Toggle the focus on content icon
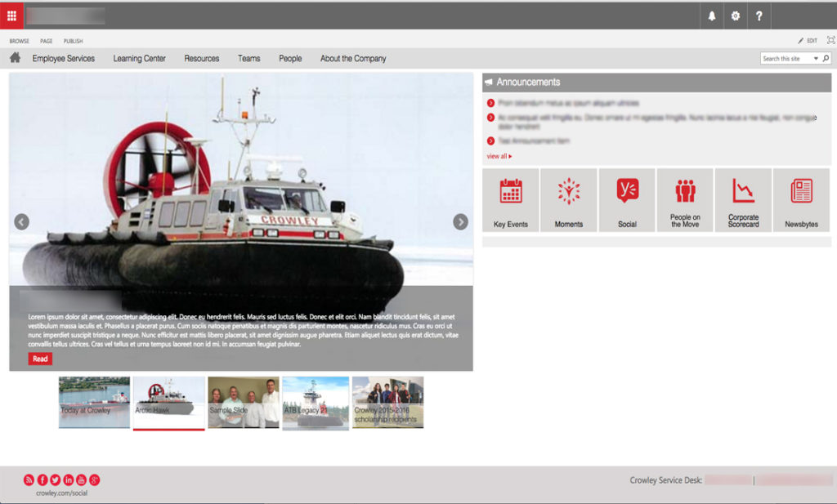The width and height of the screenshot is (837, 504). [830, 40]
